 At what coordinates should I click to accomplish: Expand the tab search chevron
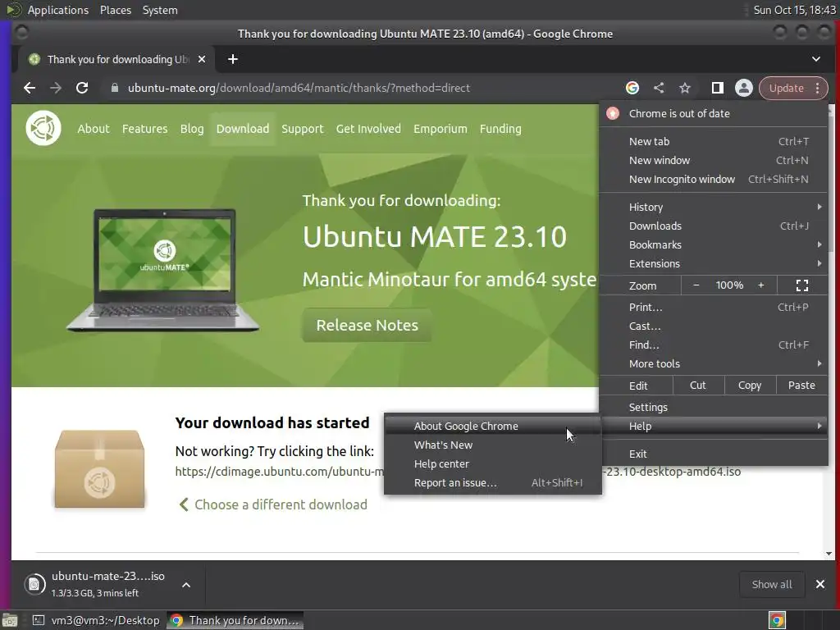(x=816, y=59)
